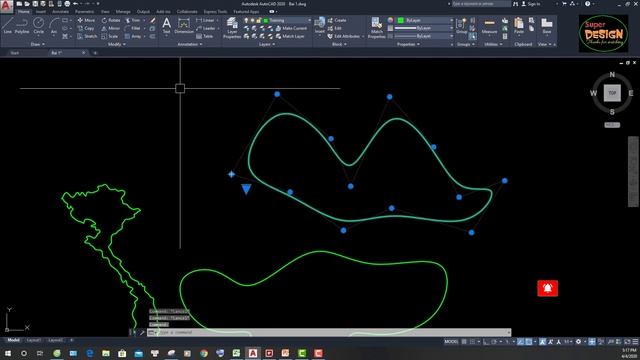Open status bar customization menu
This screenshot has width=640, height=360.
point(636,342)
